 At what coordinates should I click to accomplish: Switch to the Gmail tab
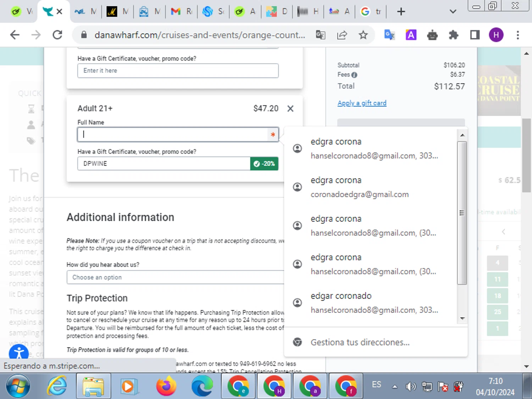point(182,12)
